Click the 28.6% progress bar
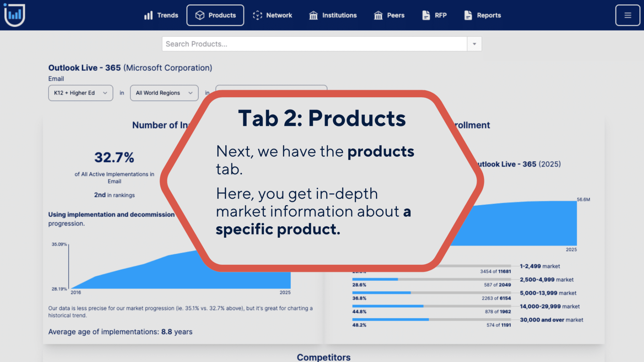The image size is (644, 362). 431,279
